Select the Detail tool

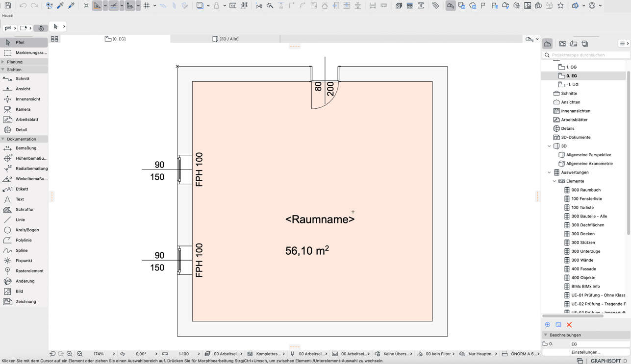pos(24,130)
